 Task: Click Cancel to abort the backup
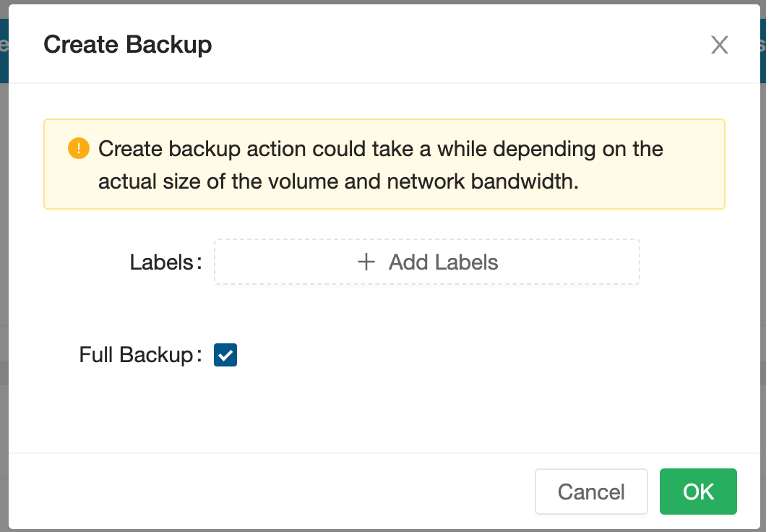[591, 492]
